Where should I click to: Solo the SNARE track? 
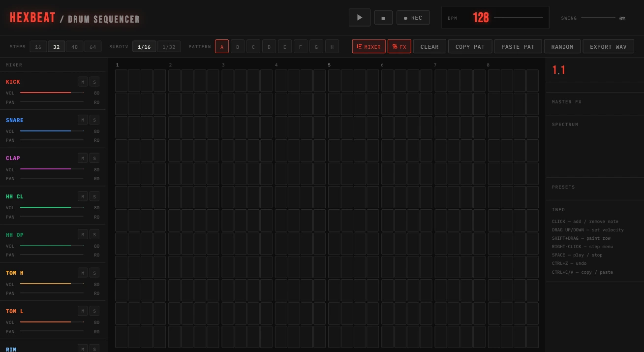pyautogui.click(x=94, y=120)
